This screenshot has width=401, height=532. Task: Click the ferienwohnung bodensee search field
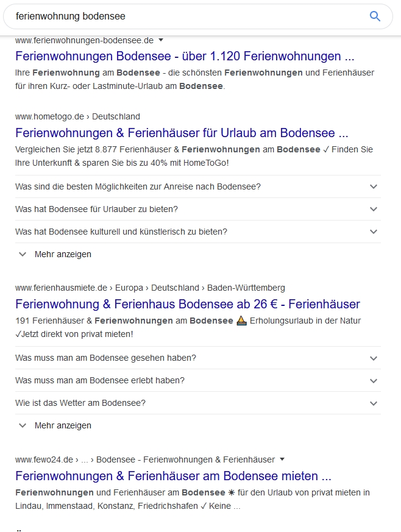[183, 16]
